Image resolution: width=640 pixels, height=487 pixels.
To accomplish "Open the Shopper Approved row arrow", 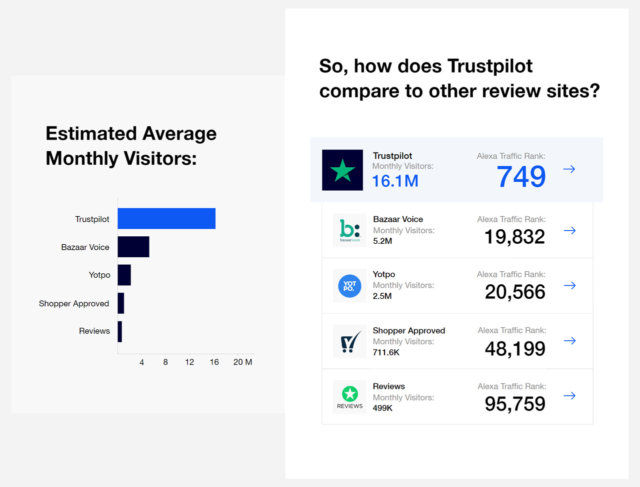I will pyautogui.click(x=570, y=340).
